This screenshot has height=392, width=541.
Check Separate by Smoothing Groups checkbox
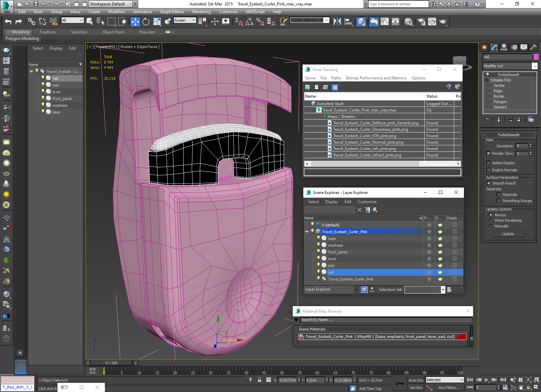(x=499, y=201)
